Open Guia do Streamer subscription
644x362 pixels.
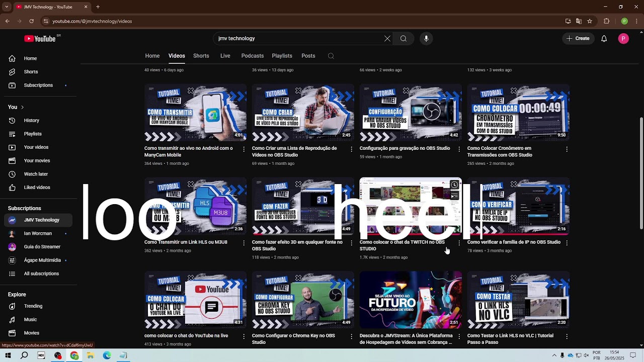click(38, 247)
